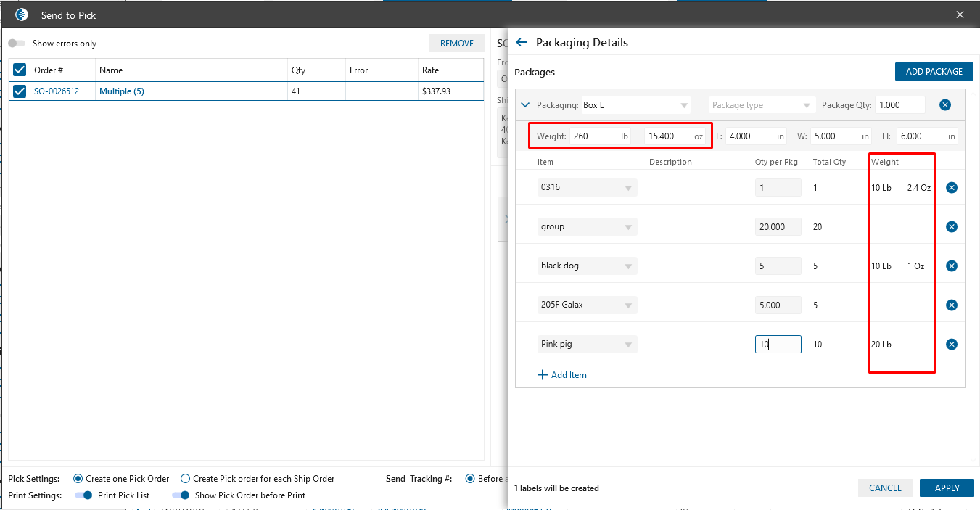Delete the Pink pig item row

pyautogui.click(x=952, y=345)
